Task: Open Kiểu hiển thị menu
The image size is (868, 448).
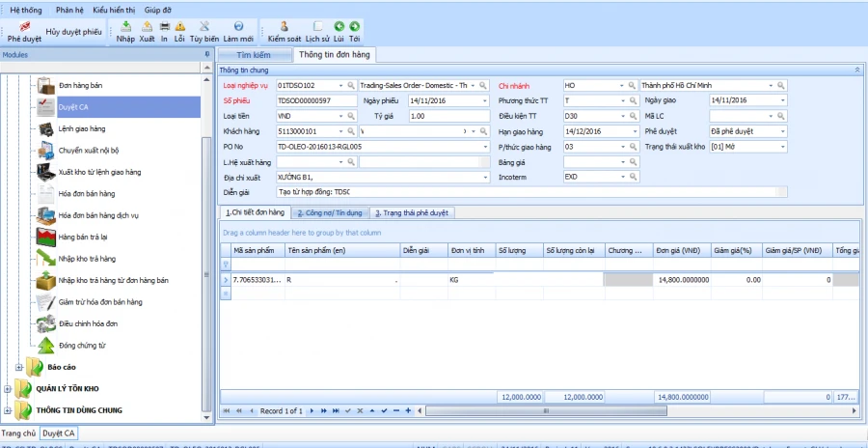Action: [x=114, y=10]
